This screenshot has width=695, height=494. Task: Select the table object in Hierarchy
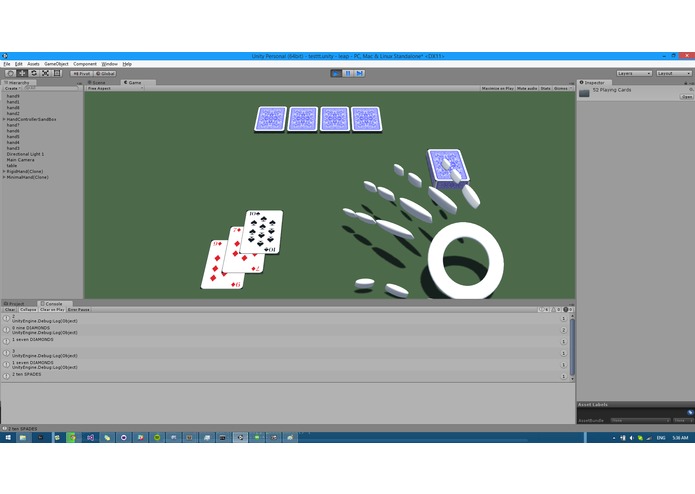(x=12, y=165)
